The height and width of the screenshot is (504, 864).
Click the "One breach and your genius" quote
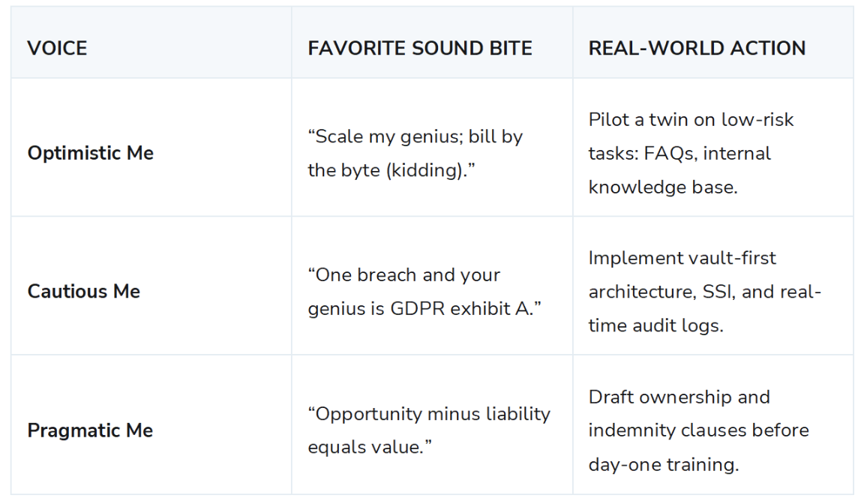click(x=424, y=292)
